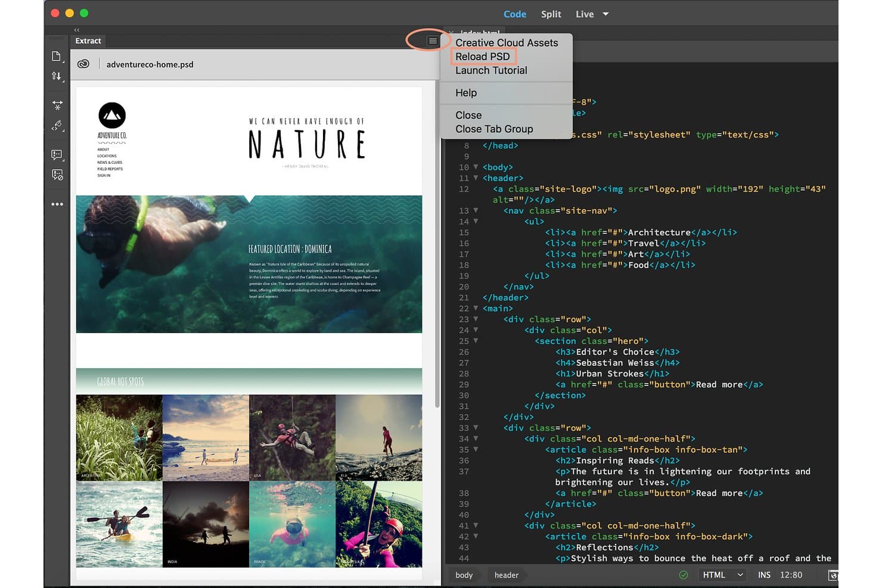Select the beach canoe photo thumbnail
882x588 pixels.
pos(206,437)
